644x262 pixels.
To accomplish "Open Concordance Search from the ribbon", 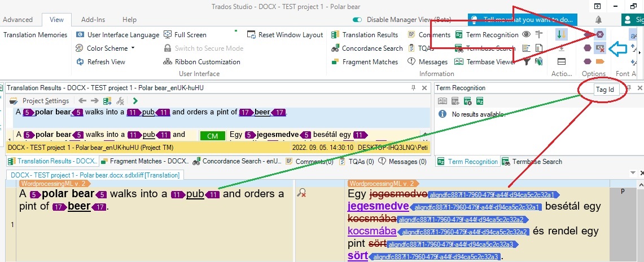I will point(367,48).
